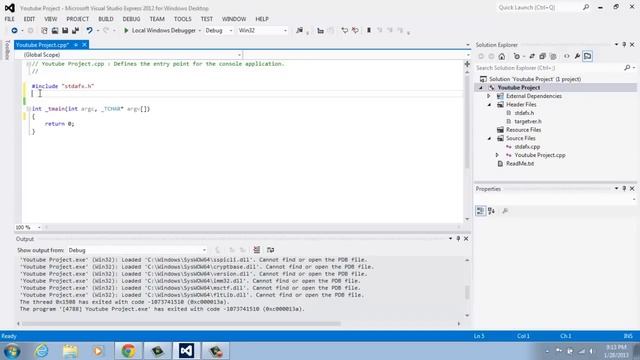This screenshot has width=640, height=360.
Task: Open the FILE menu
Action: point(9,19)
